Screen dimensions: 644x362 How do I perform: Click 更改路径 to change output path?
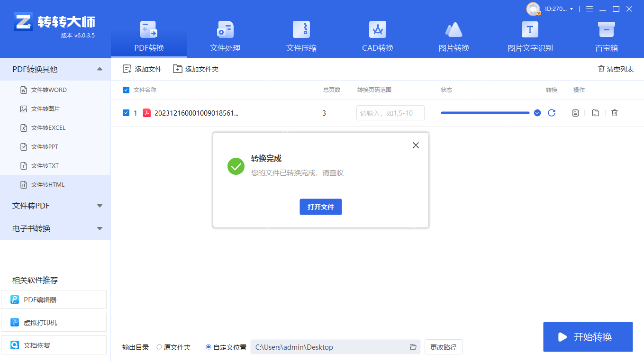443,347
